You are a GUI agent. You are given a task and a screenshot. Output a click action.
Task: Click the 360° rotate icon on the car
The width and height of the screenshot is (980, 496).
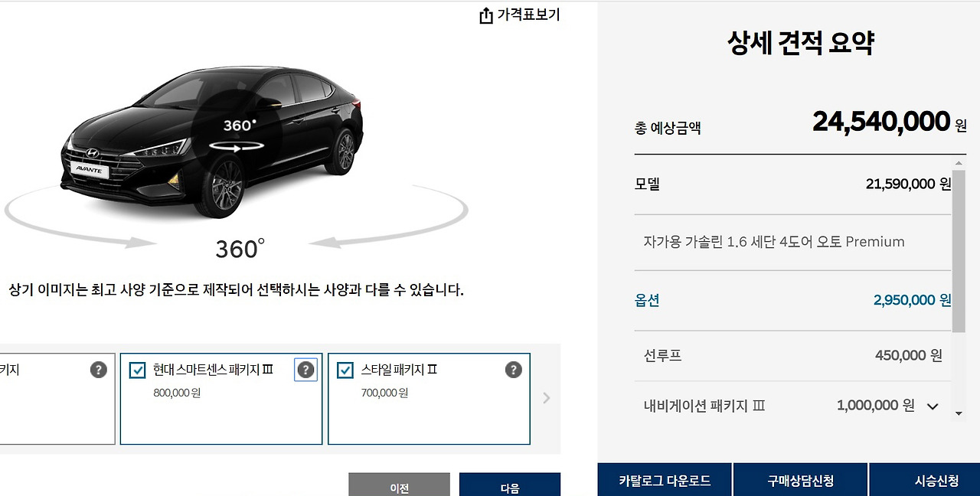point(238,135)
